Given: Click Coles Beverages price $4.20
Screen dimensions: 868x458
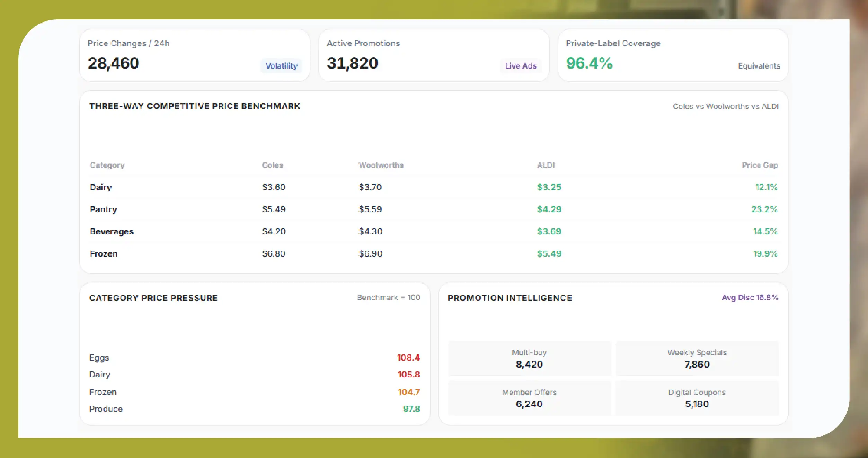Looking at the screenshot, I should pos(274,232).
